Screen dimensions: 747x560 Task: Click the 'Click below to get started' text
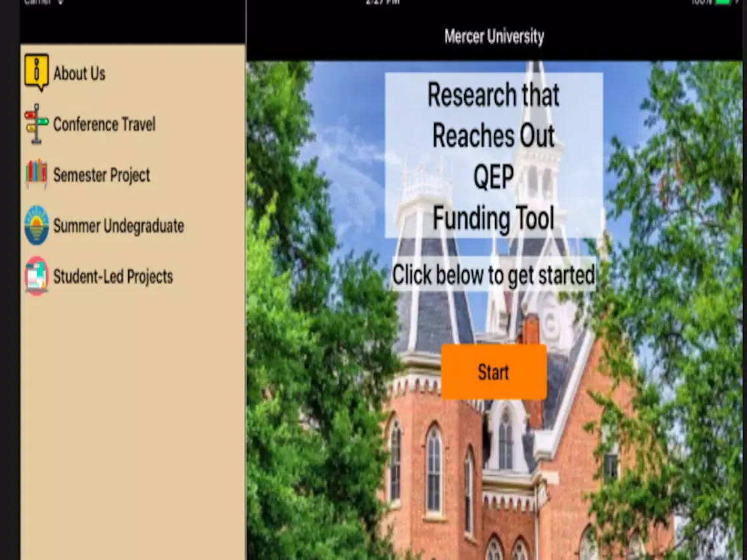[494, 275]
